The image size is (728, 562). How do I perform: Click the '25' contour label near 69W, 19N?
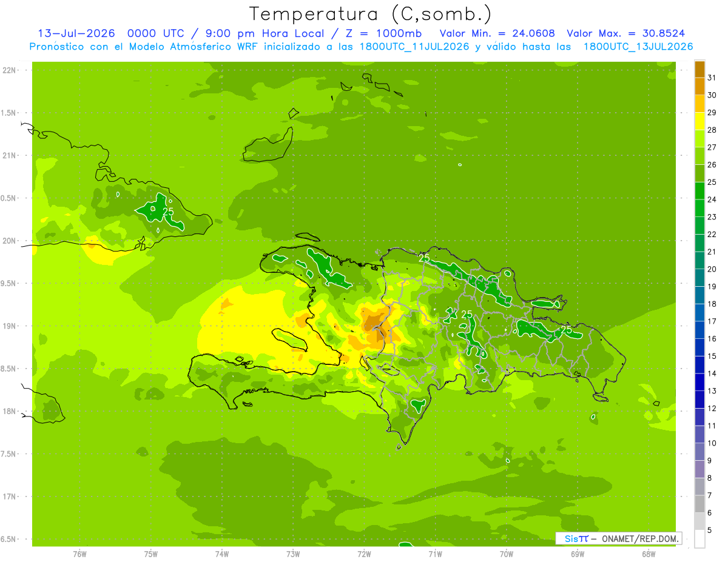566,330
